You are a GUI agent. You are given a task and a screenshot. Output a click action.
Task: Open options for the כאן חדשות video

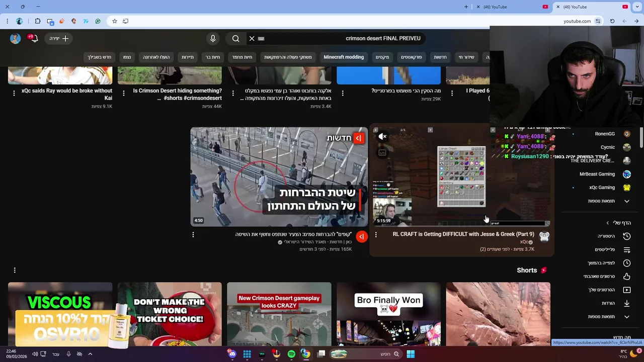193,235
